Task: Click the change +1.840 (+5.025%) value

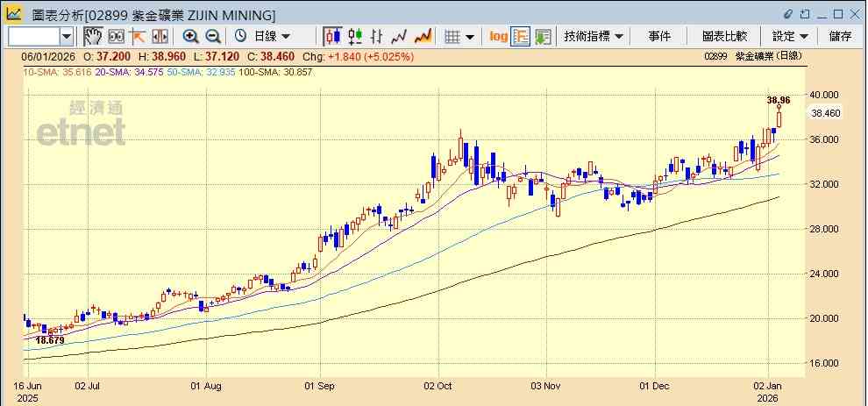Action: (x=371, y=56)
